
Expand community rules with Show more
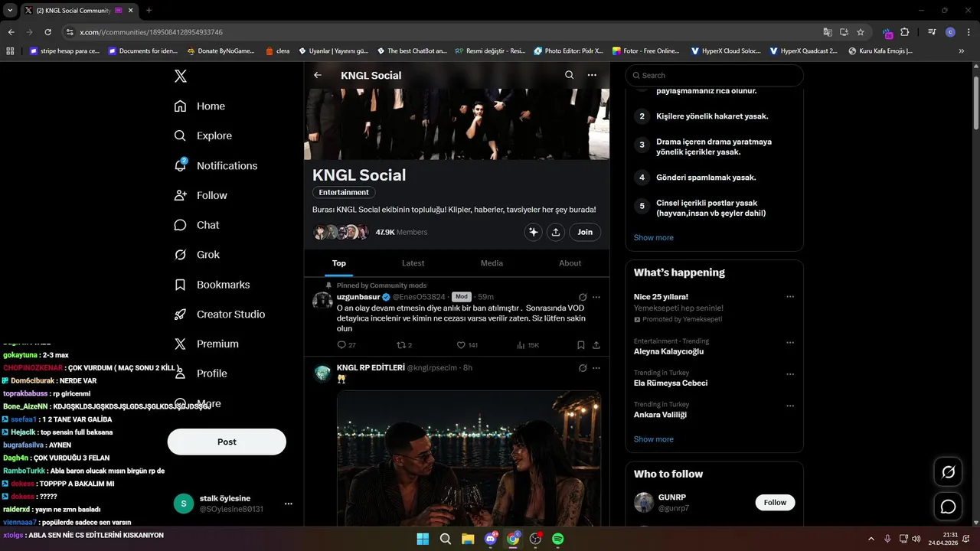(x=654, y=238)
